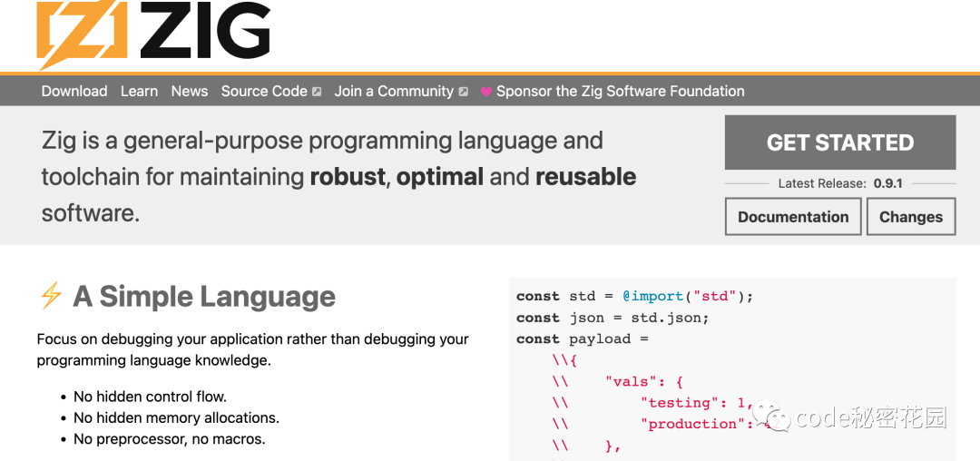Click the pink heart sponsor icon

[x=486, y=92]
